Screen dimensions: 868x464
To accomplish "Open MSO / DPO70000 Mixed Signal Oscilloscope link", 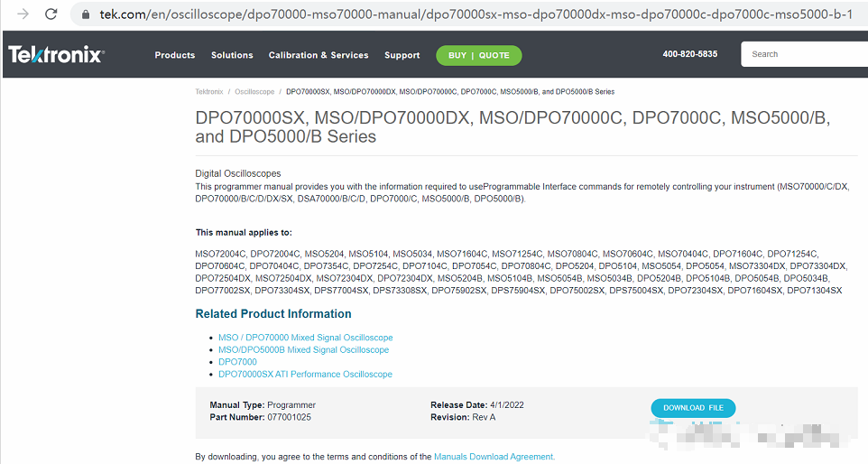I will pos(306,338).
